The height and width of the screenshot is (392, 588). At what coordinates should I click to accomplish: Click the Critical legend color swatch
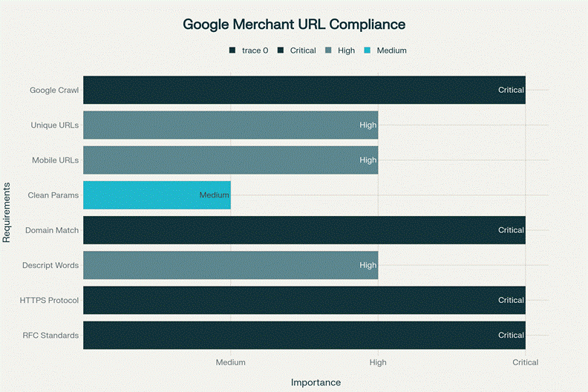click(280, 50)
